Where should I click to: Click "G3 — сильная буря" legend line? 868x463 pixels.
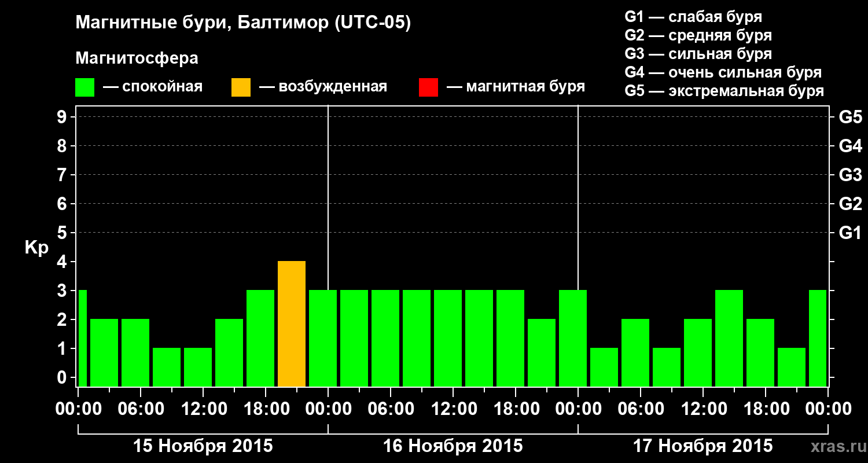click(x=698, y=54)
